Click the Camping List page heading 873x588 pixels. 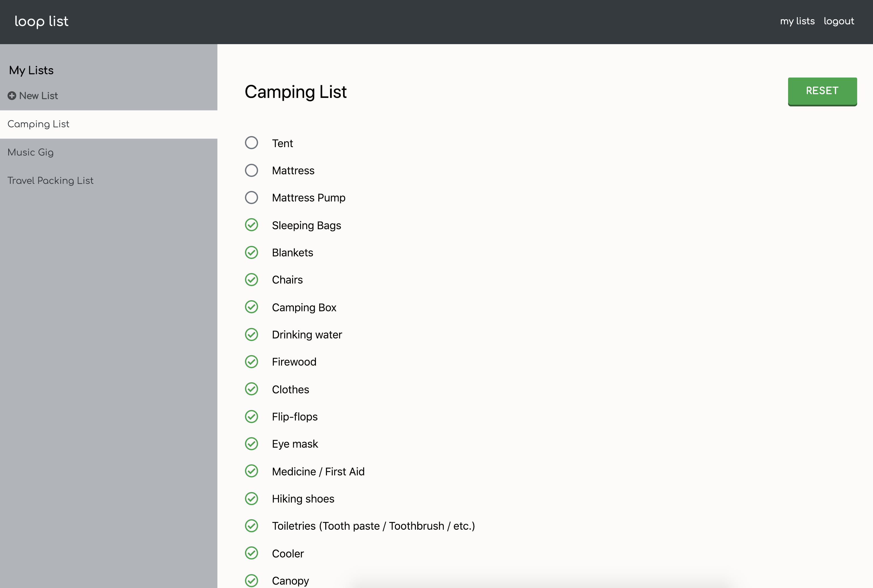296,92
